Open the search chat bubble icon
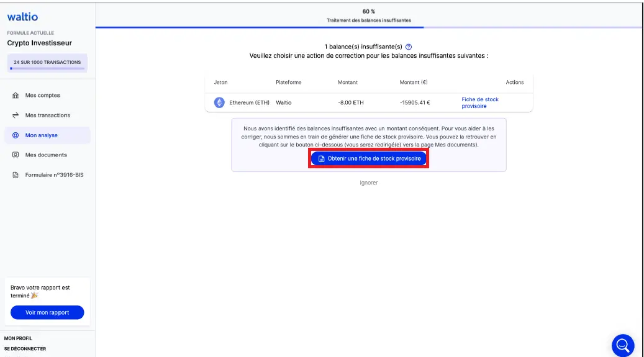 tap(622, 345)
